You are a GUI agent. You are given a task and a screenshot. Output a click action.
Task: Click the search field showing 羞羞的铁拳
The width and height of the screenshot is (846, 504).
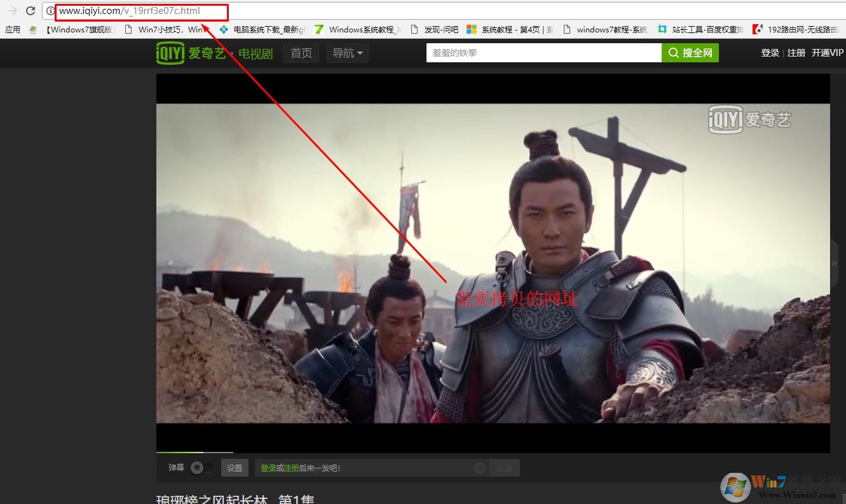543,53
